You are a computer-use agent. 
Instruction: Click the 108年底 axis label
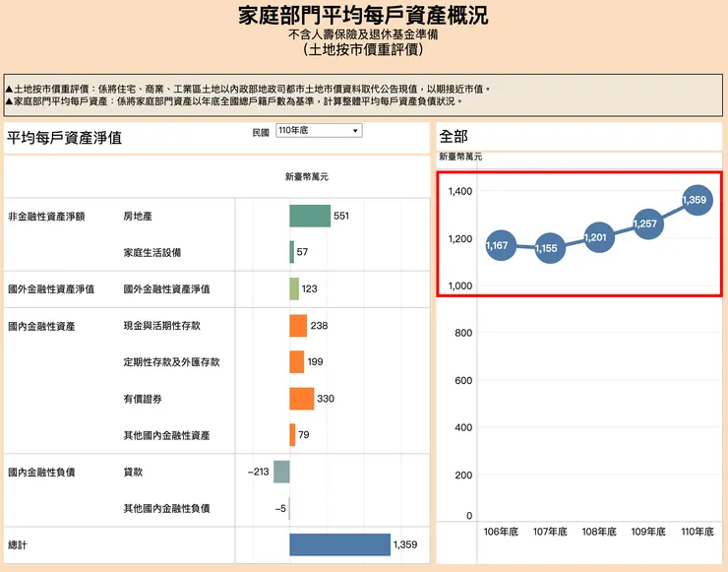pyautogui.click(x=599, y=532)
